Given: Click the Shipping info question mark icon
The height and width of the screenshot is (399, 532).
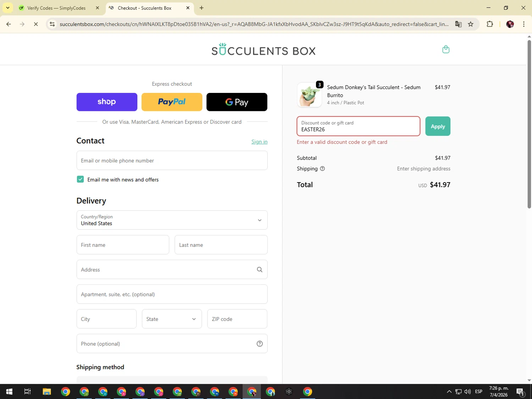Looking at the screenshot, I should 322,169.
